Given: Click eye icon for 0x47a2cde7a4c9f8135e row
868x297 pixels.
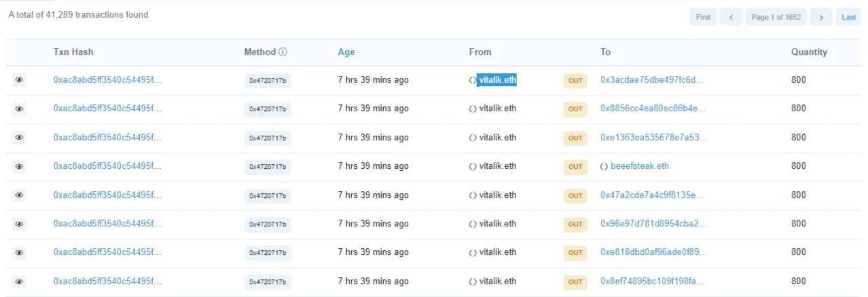Looking at the screenshot, I should click(19, 195).
